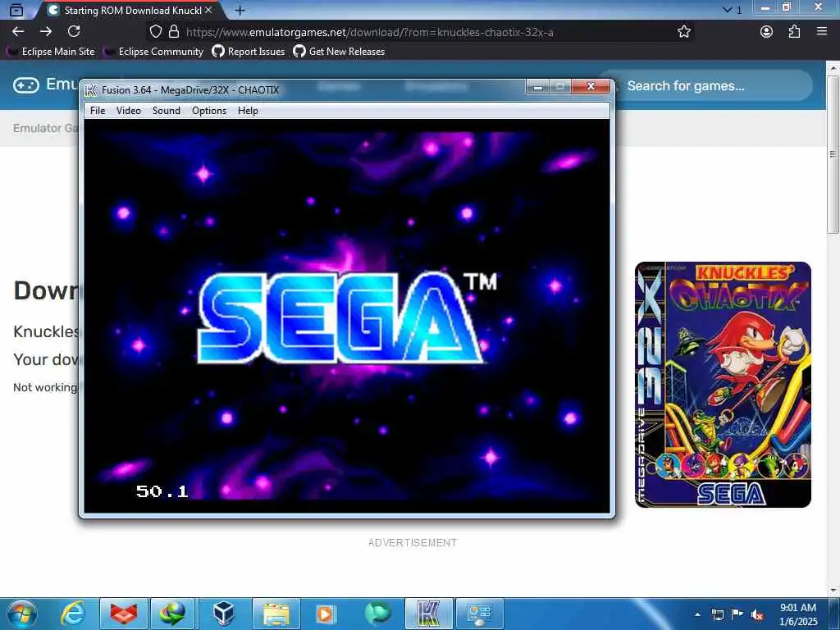This screenshot has height=630, width=840.
Task: Bookmark this page with the star
Action: [683, 32]
